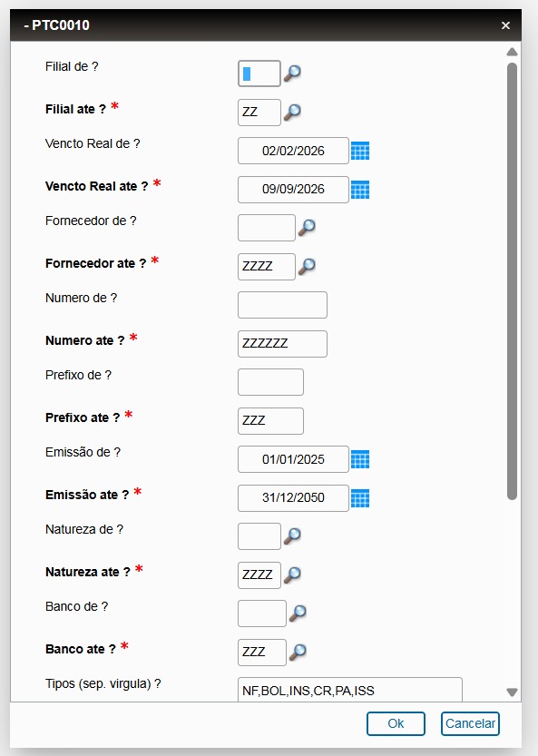
Task: Open lookup search for Filial ate
Action: pos(292,112)
